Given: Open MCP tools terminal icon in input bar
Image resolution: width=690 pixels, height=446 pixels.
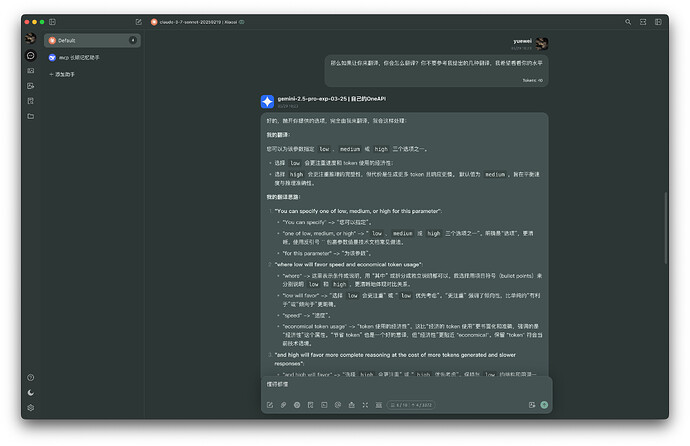Looking at the screenshot, I should point(324,405).
